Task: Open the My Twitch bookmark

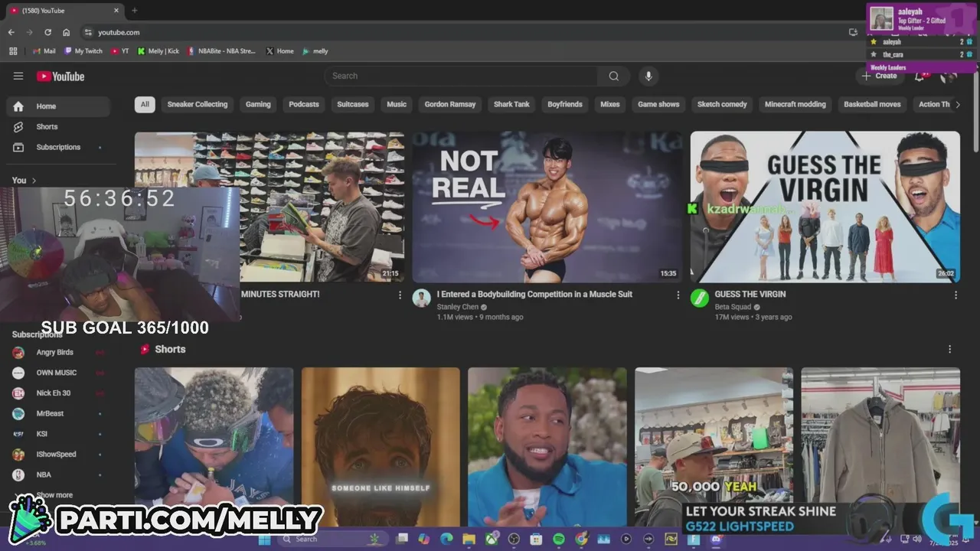Action: [83, 51]
